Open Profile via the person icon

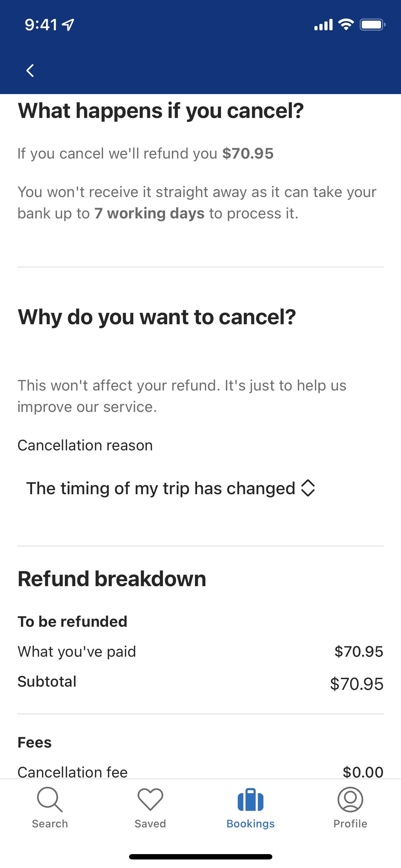tap(350, 800)
